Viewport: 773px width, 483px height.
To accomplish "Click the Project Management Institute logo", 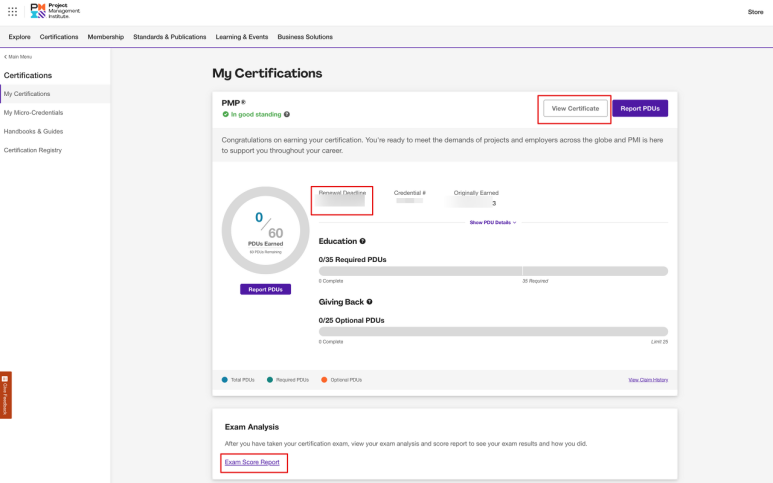I will point(55,11).
